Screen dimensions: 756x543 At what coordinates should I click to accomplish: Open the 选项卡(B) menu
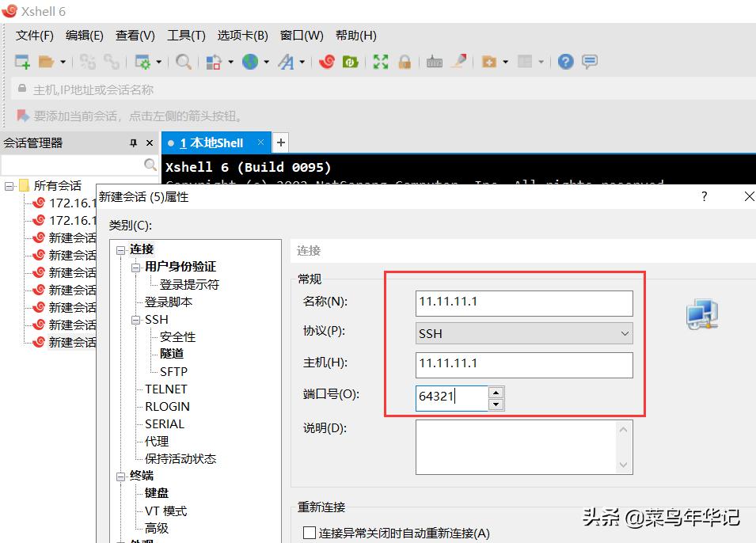(242, 35)
